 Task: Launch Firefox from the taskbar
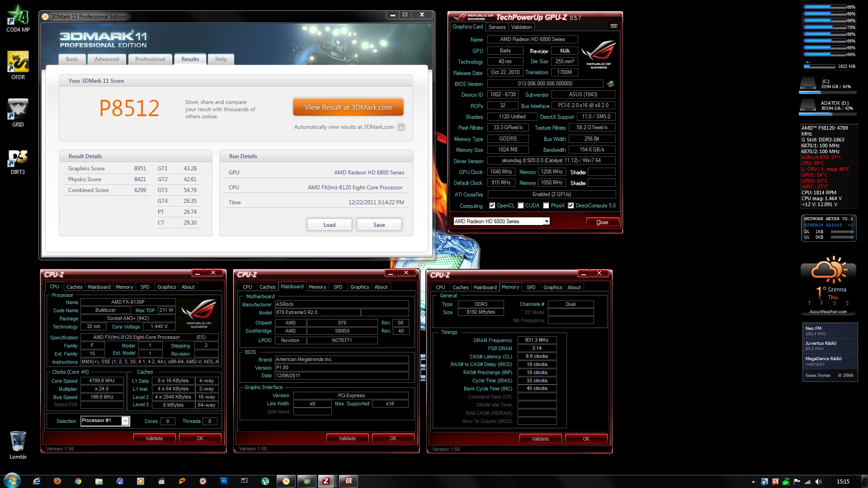click(57, 481)
